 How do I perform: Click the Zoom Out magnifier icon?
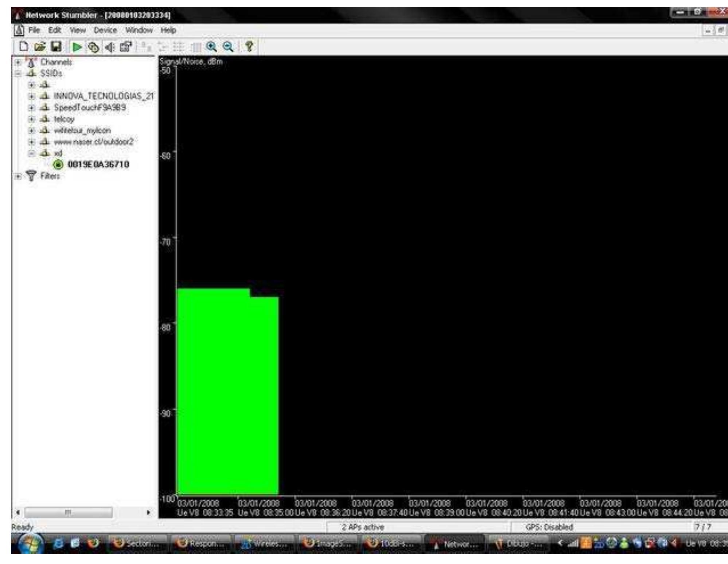point(228,47)
